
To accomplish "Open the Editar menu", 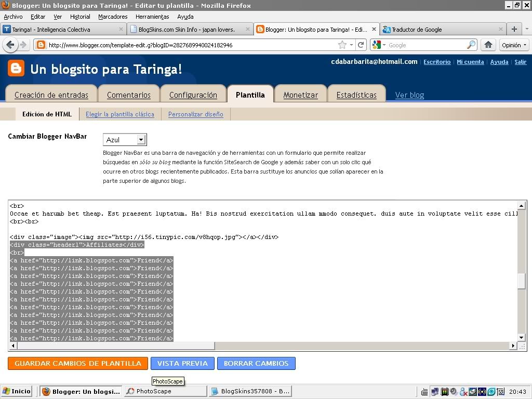I will (37, 17).
